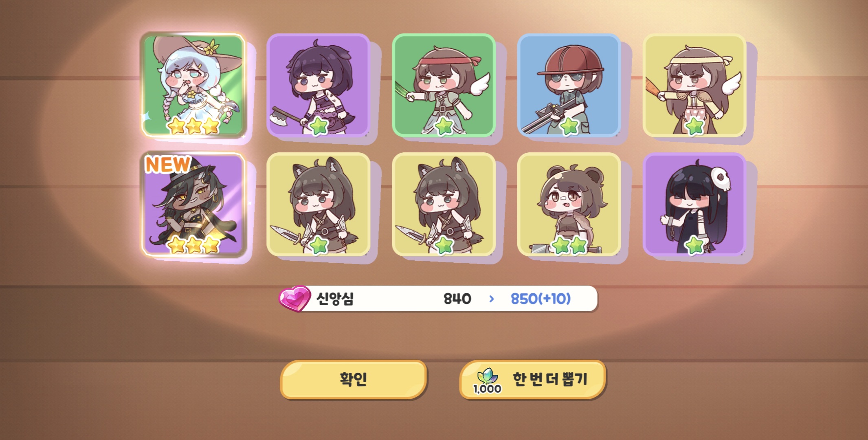This screenshot has width=868, height=440.
Task: Open the bear-eared two-star character card
Action: pyautogui.click(x=569, y=204)
